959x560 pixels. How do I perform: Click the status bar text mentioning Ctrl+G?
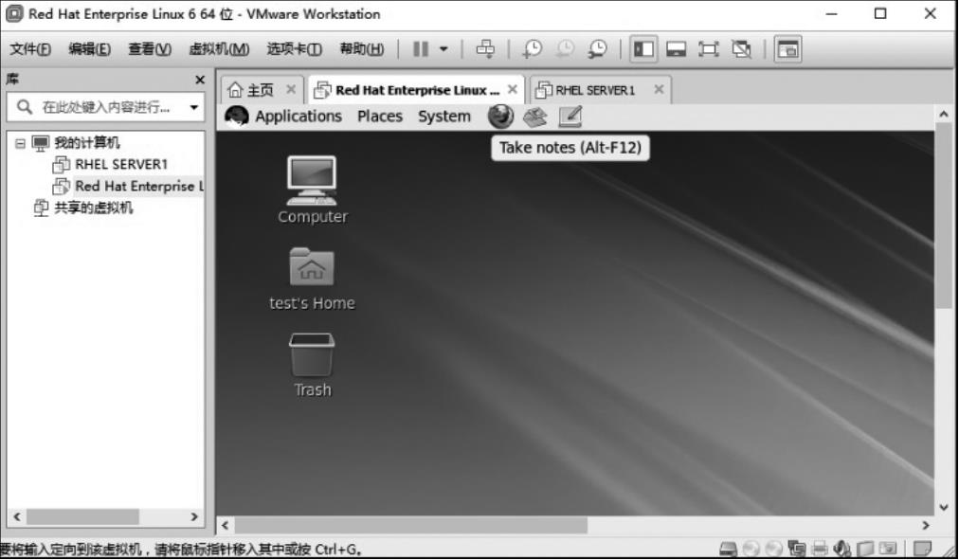(181, 549)
